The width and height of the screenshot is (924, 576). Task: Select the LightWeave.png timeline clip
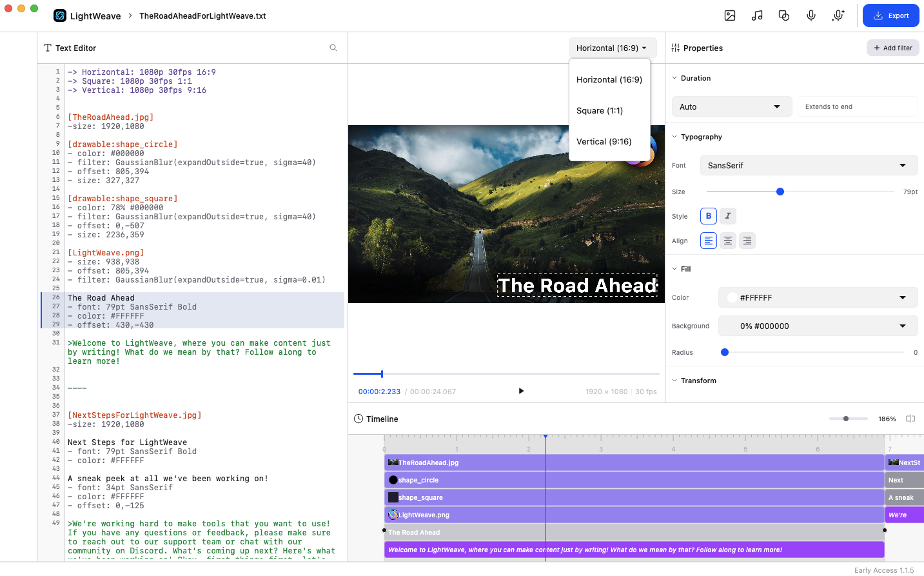pos(634,515)
